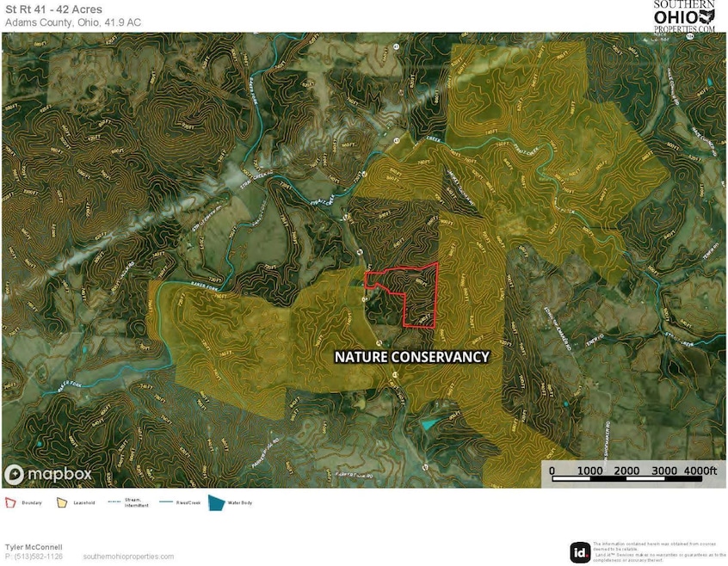728x566 pixels.
Task: Click the yellow Leasehold legend swatch
Action: 63,502
